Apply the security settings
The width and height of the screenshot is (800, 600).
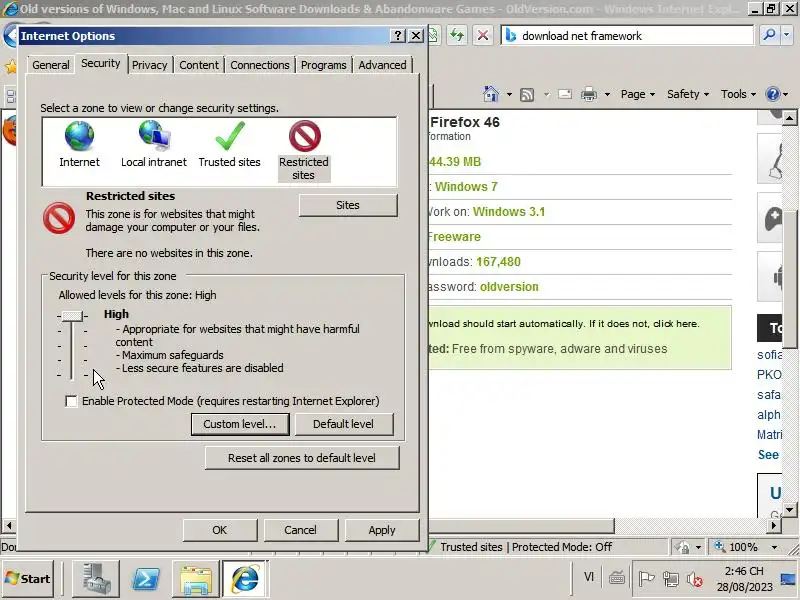[382, 530]
